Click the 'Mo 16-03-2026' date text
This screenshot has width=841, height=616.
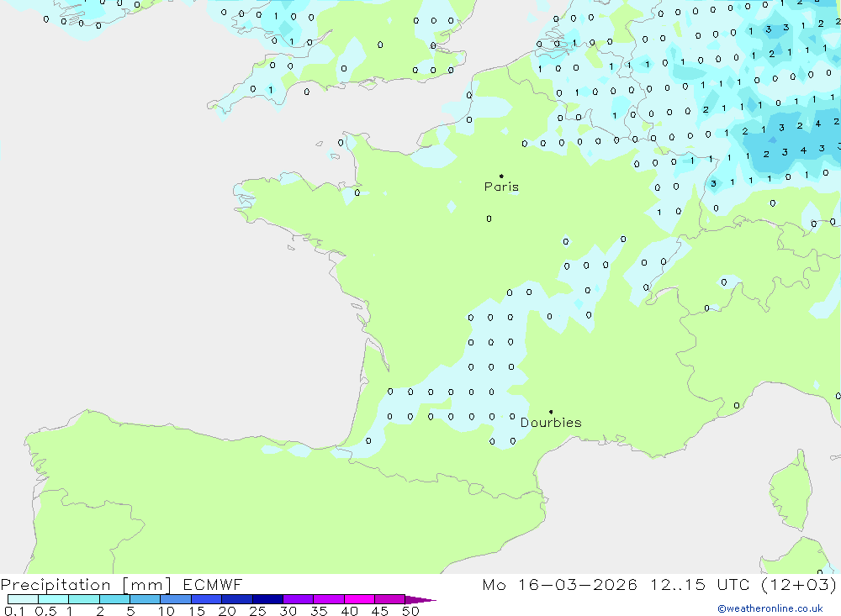tap(560, 584)
